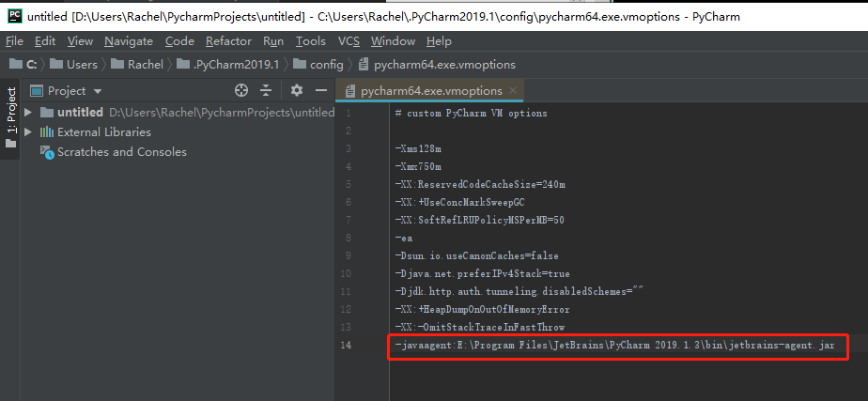Close the pycharm64.exe.vmoptions tab
The width and height of the screenshot is (868, 401).
click(x=513, y=90)
